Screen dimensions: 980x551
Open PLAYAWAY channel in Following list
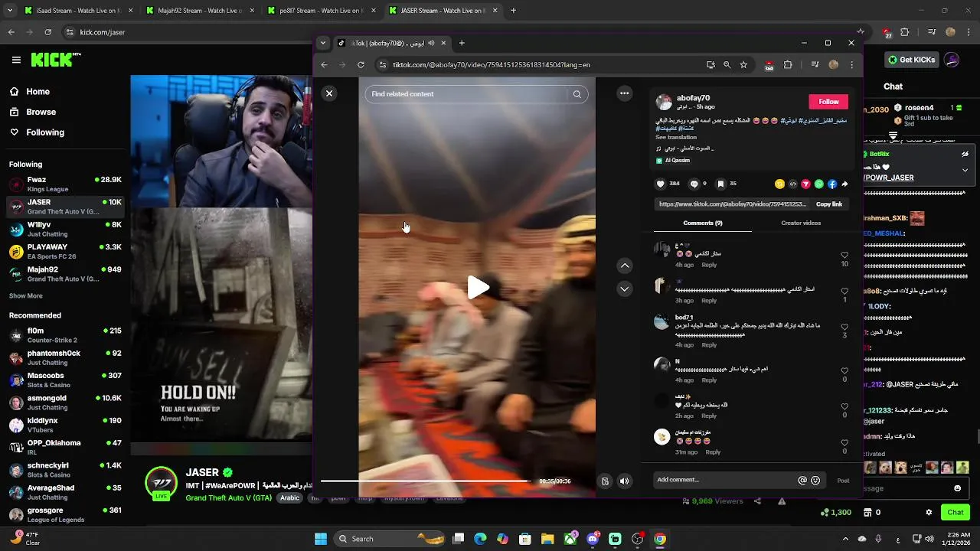click(65, 252)
